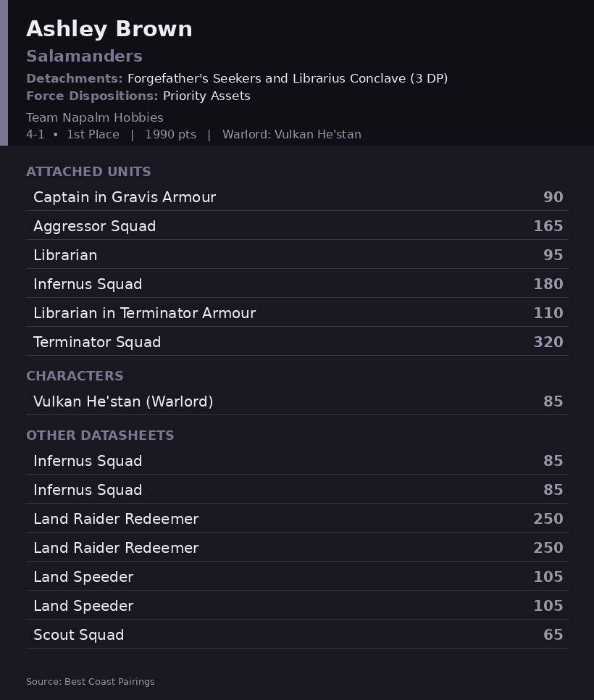Click the Characters section header

pos(75,376)
